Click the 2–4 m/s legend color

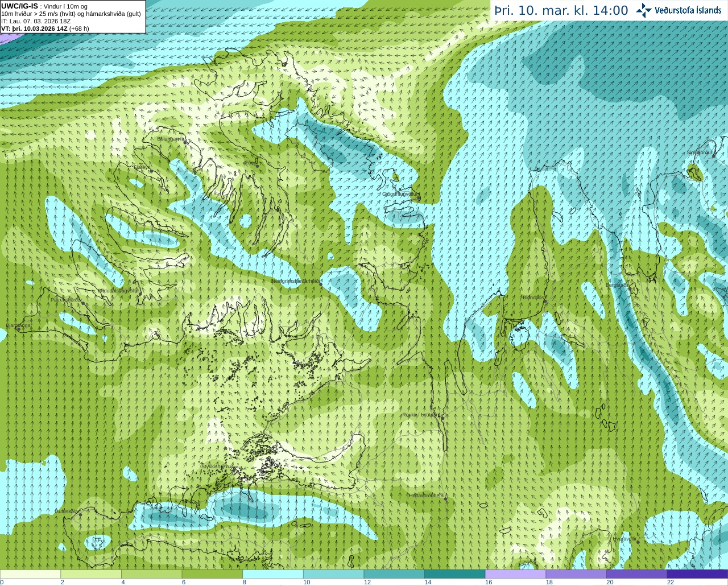(x=91, y=574)
